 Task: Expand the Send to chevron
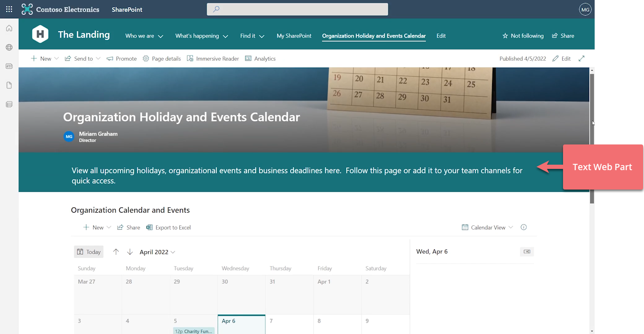(x=98, y=59)
